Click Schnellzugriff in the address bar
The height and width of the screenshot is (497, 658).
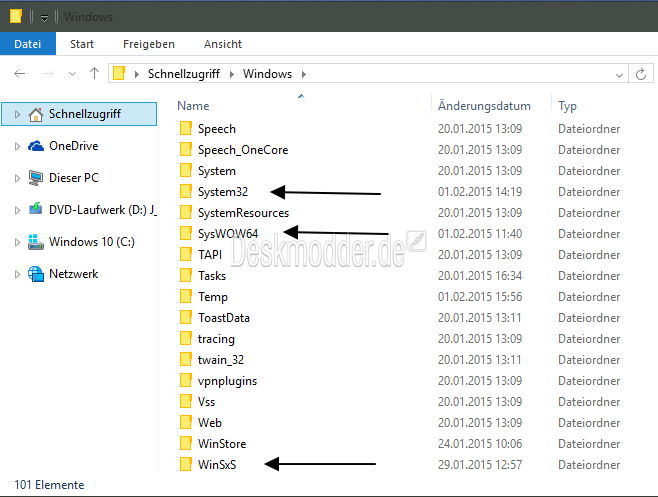(x=183, y=74)
